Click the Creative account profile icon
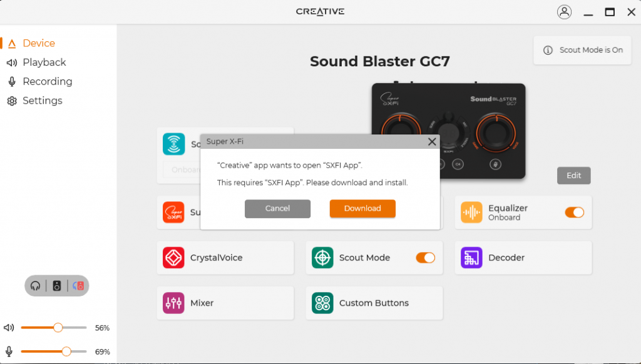Viewport: 641px width, 364px height. pos(564,11)
